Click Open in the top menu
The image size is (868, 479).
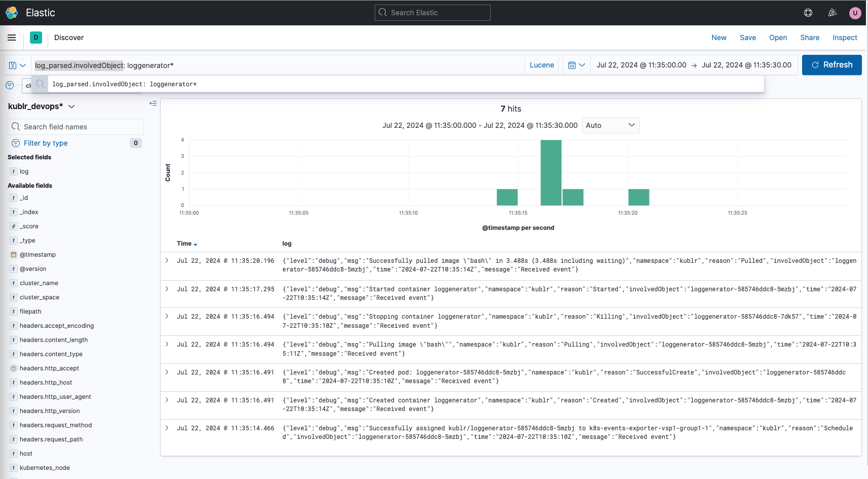click(x=778, y=38)
